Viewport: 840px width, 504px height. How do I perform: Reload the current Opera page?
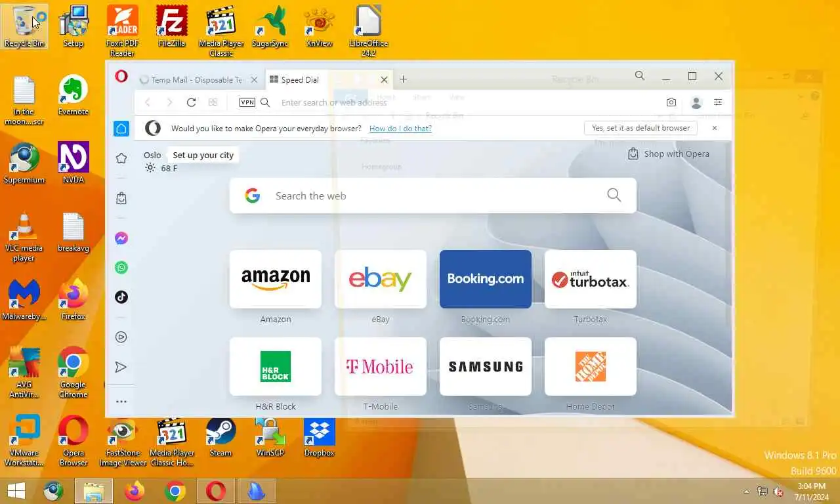click(191, 102)
